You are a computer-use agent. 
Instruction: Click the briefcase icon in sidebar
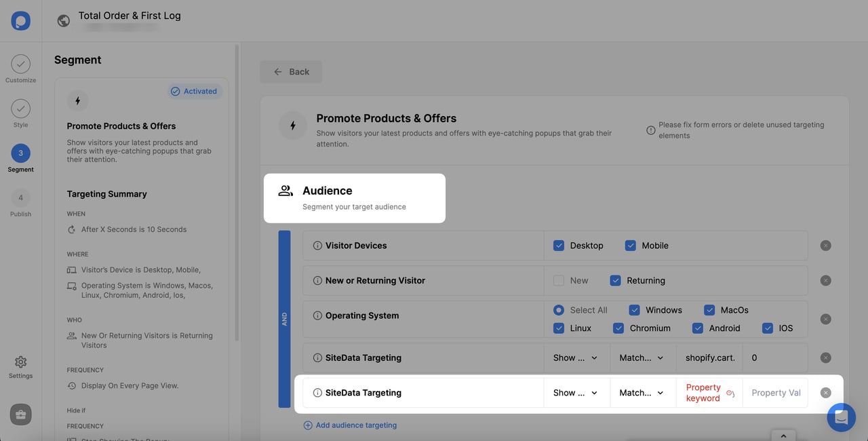point(20,415)
